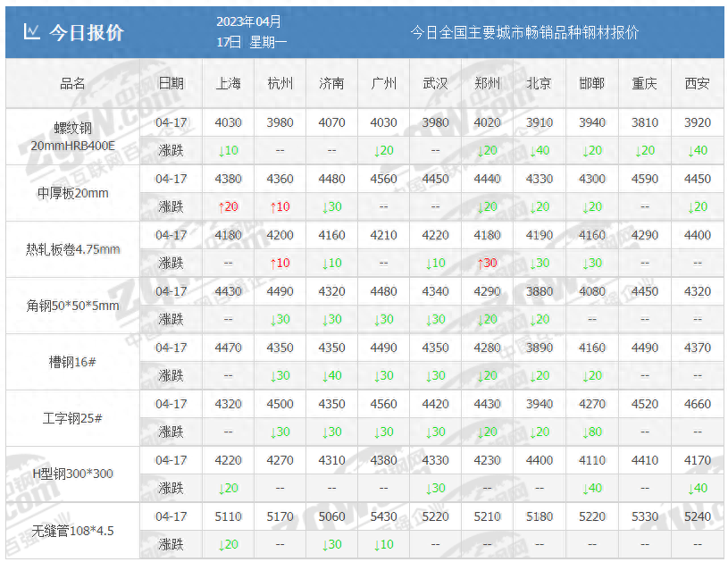The image size is (728, 562).
Task: Click the 热轧板卷4.75mm product name
Action: coord(73,249)
